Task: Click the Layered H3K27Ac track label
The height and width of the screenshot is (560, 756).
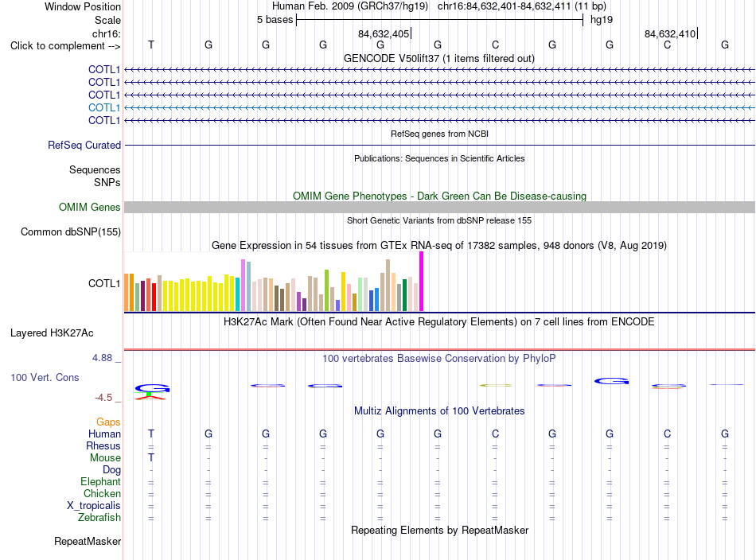Action: coord(52,333)
